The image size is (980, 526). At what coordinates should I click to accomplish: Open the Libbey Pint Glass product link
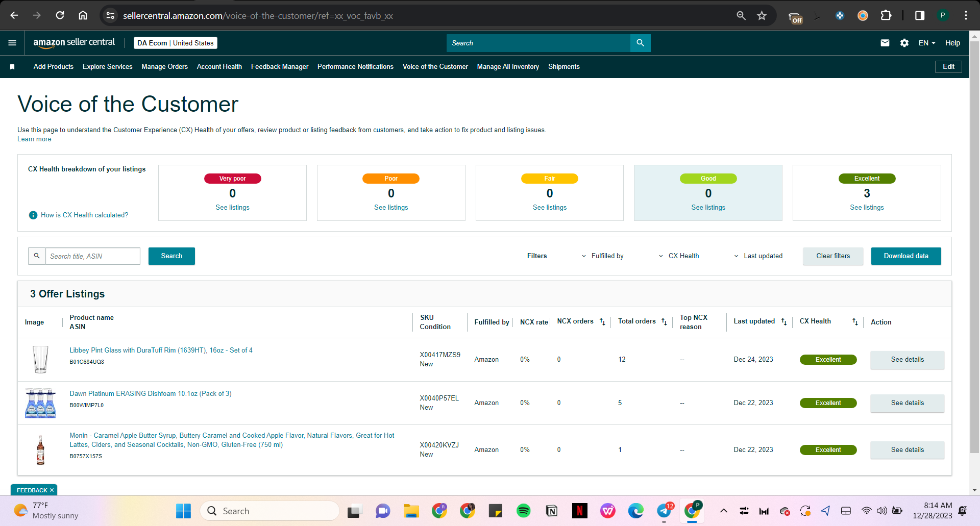pyautogui.click(x=161, y=350)
